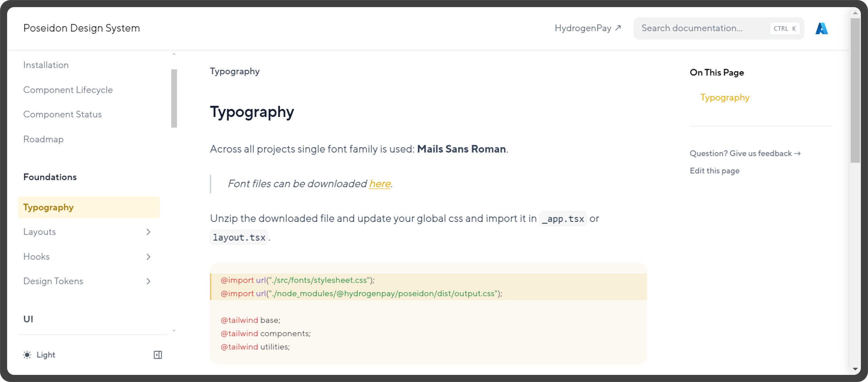The image size is (868, 382).
Task: Click the 'here' font download link
Action: (x=380, y=184)
